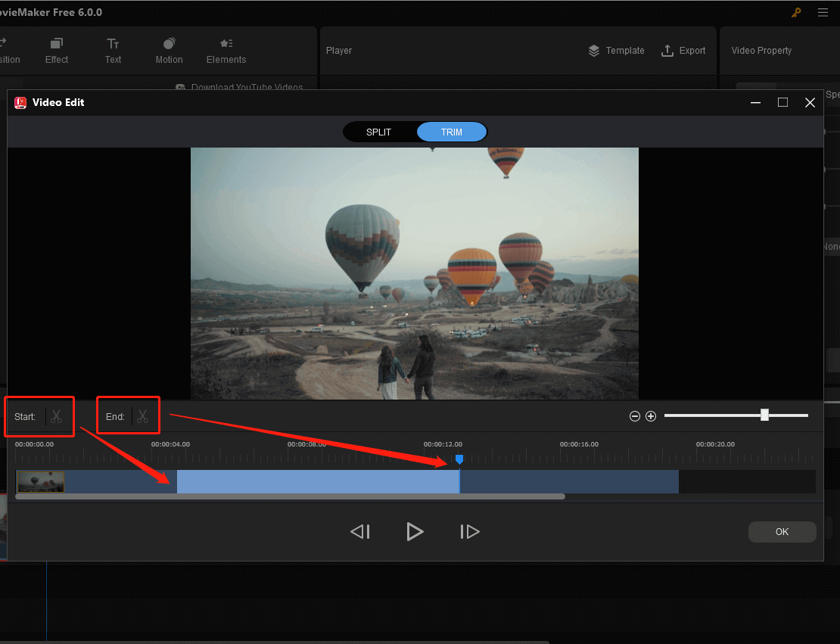Click Download YouTube Videos
The image size is (840, 644).
[240, 87]
